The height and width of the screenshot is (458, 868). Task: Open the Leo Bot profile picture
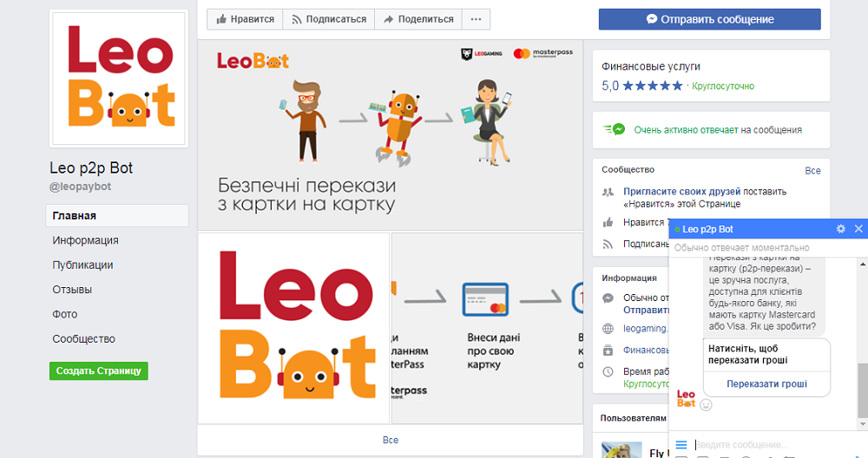coord(119,79)
